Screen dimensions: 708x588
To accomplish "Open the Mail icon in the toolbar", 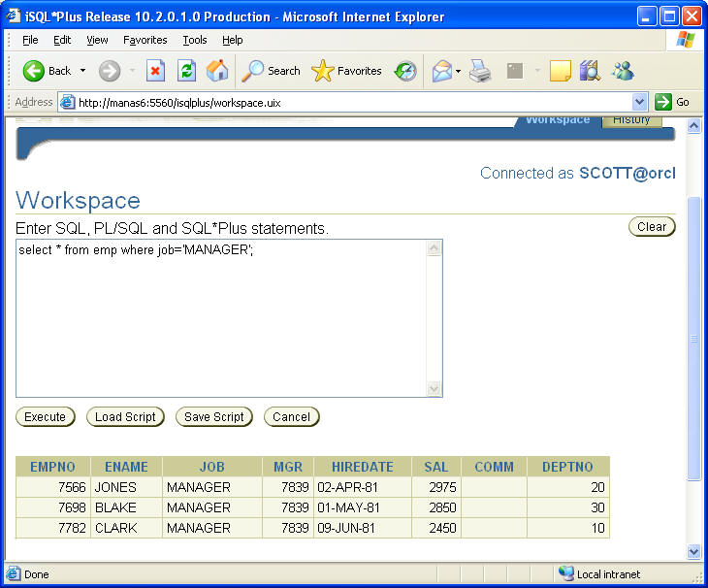I will (441, 71).
